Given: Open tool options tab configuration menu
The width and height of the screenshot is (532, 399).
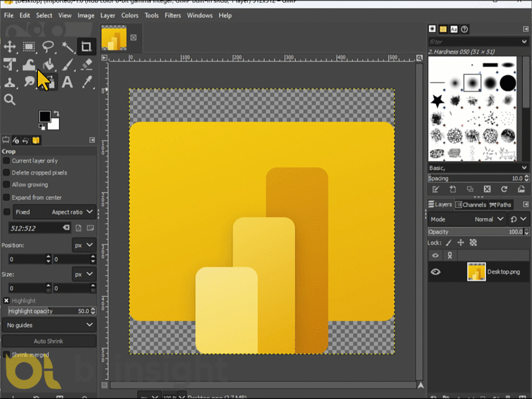Looking at the screenshot, I should tap(92, 140).
